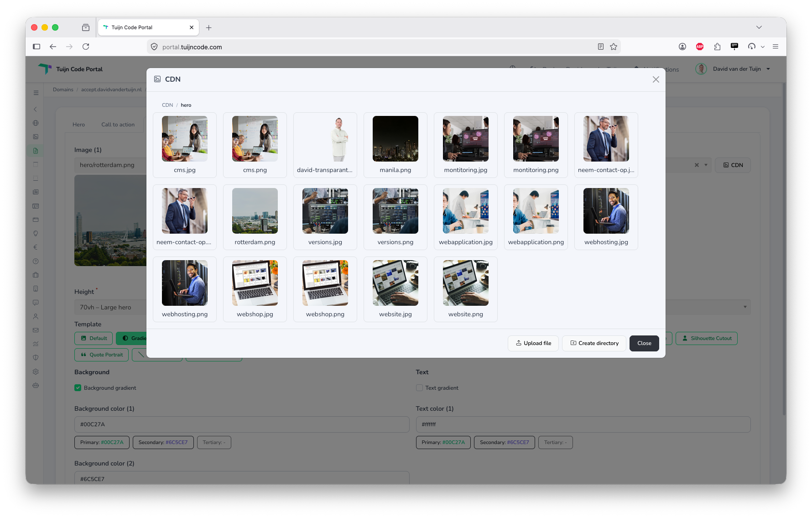Enable the Text gradient checkbox

[x=419, y=388]
